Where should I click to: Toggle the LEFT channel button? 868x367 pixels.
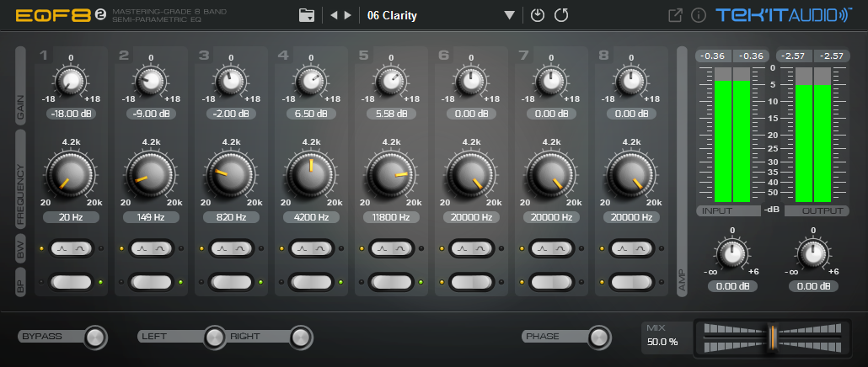pyautogui.click(x=213, y=338)
